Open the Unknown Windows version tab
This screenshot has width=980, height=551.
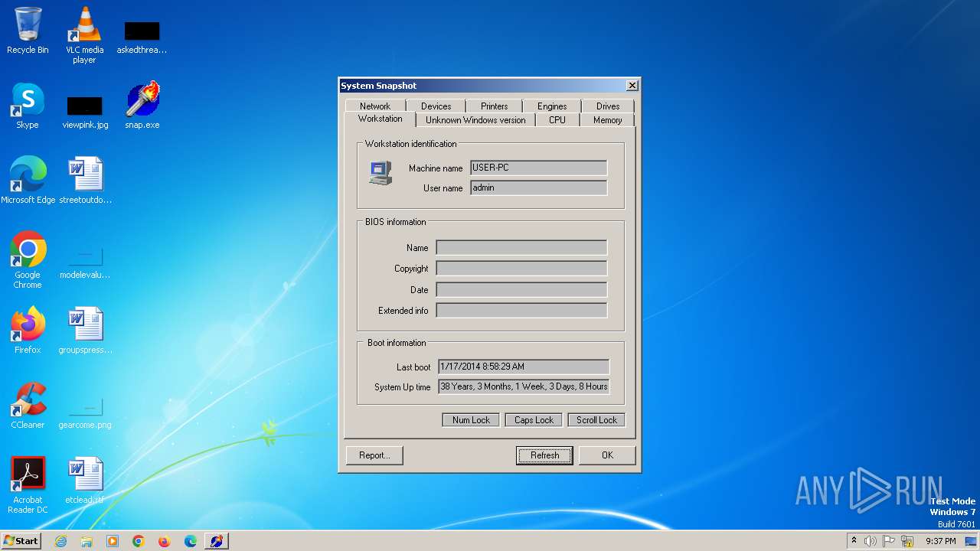pyautogui.click(x=475, y=120)
